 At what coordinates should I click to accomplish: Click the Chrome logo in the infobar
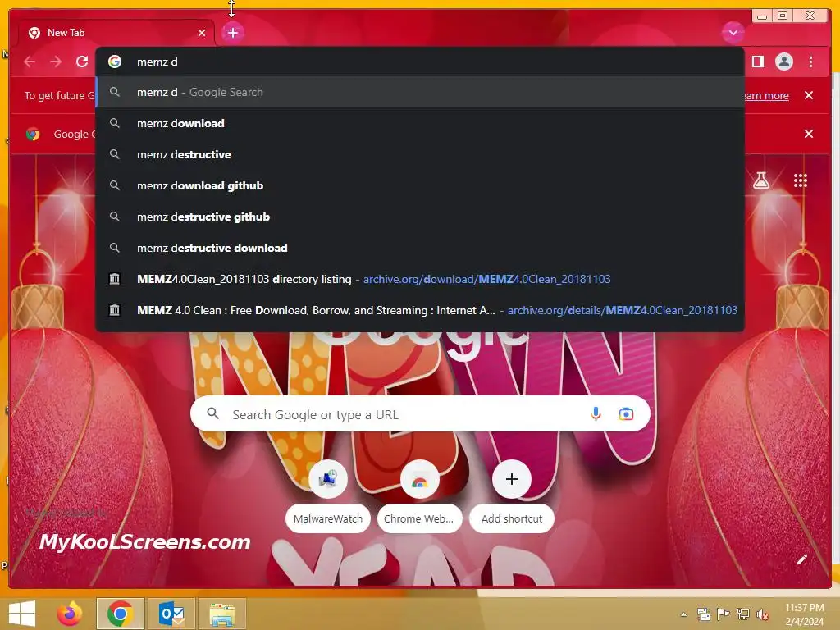coord(33,134)
